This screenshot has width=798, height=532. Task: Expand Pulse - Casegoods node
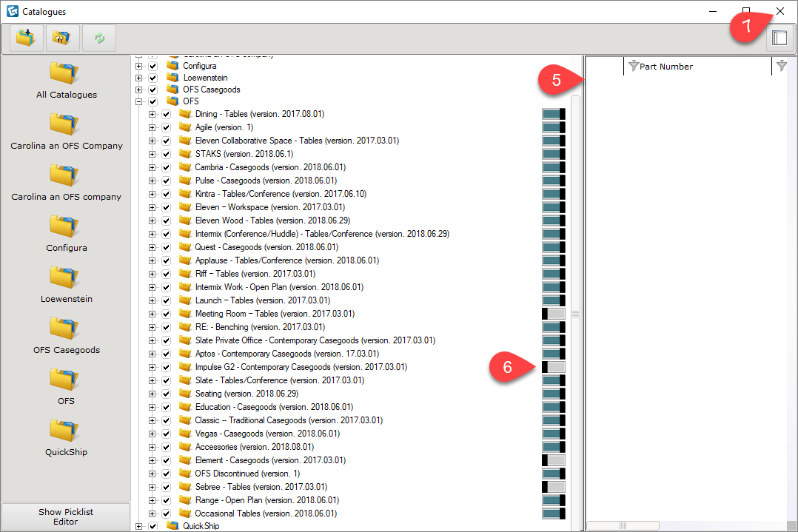[x=152, y=181]
